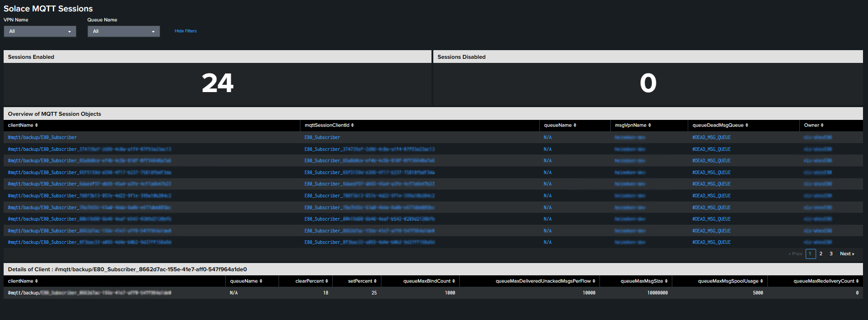Image resolution: width=868 pixels, height=320 pixels.
Task: Sort by Owner column
Action: point(813,125)
